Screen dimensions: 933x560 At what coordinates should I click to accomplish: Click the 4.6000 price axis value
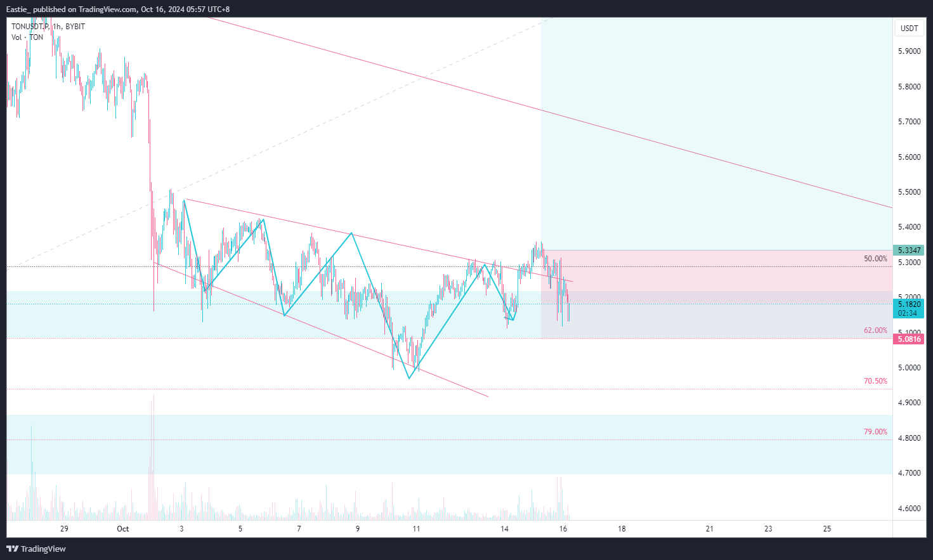pos(910,509)
